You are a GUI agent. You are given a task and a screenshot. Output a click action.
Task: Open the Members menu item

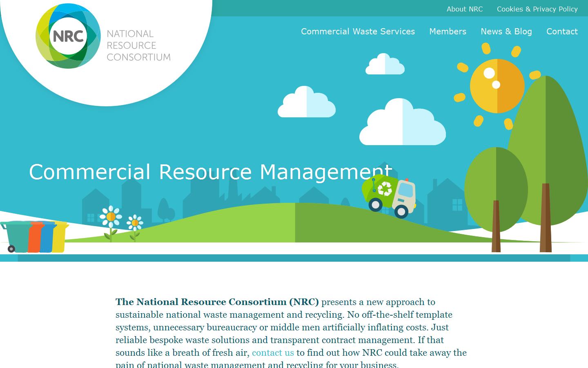coord(448,31)
